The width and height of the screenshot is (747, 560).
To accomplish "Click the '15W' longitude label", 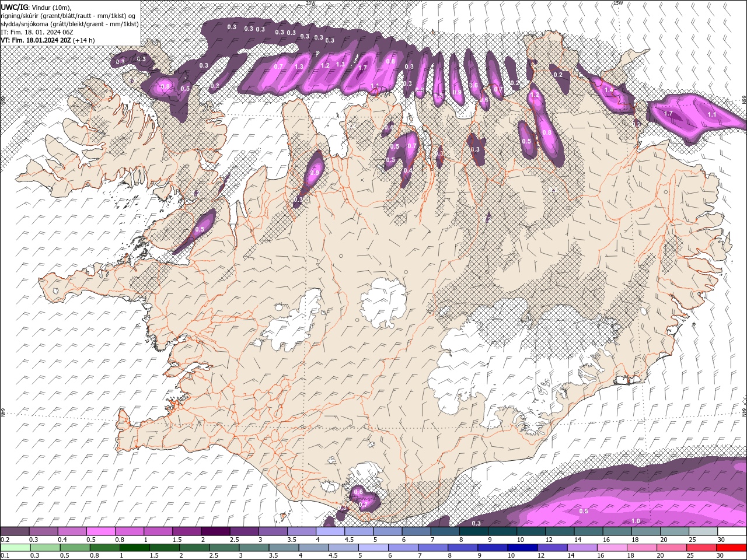I will pyautogui.click(x=618, y=3).
